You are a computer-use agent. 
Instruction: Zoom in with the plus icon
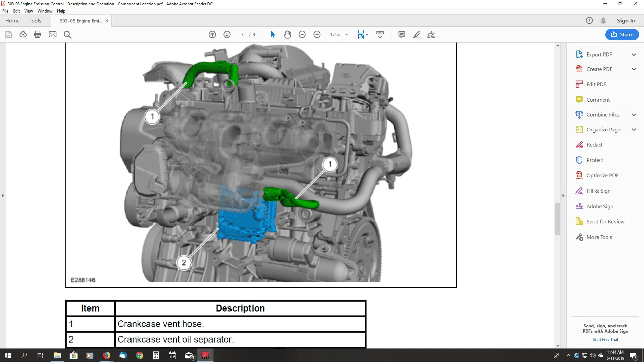(x=317, y=35)
